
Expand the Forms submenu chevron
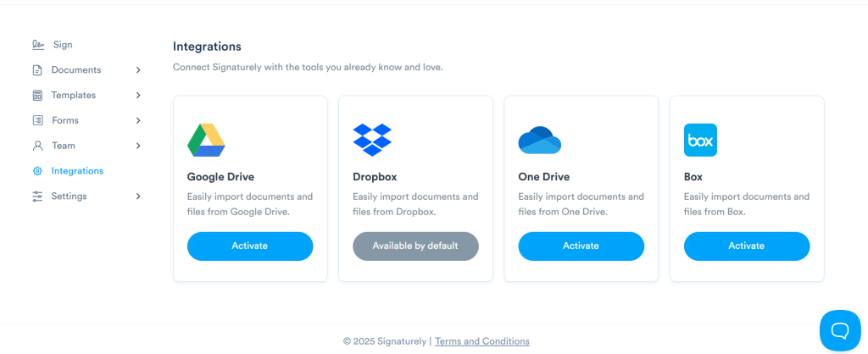tap(138, 120)
